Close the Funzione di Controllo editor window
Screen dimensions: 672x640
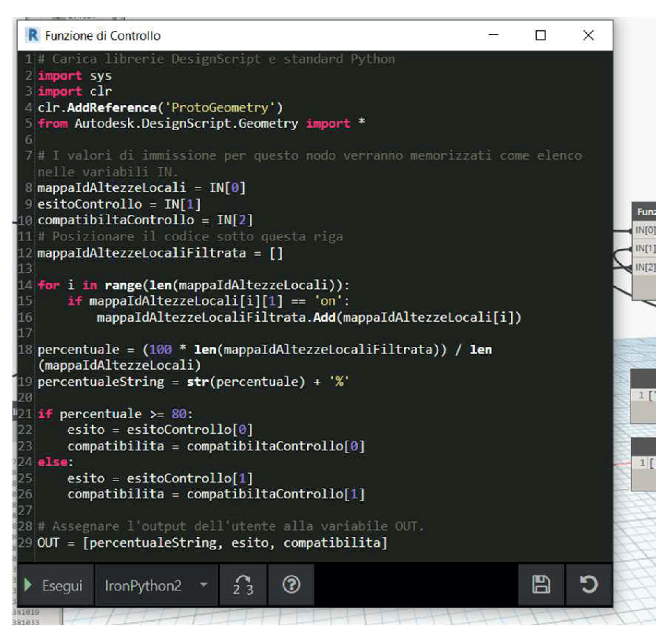tap(588, 36)
